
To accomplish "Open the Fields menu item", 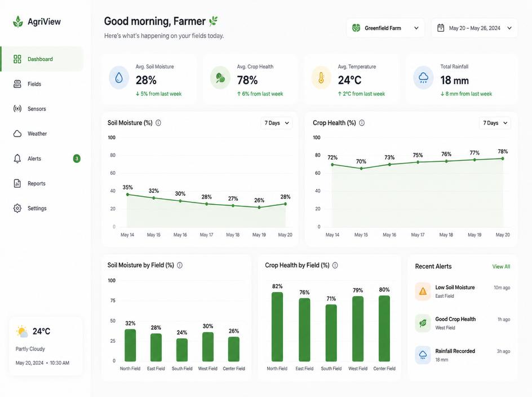I will coord(42,84).
